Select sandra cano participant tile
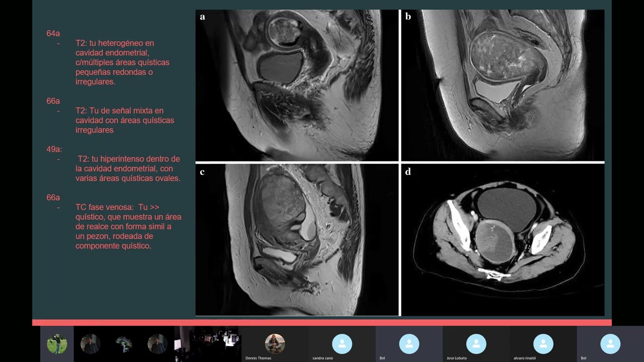The image size is (644, 362). tap(342, 344)
